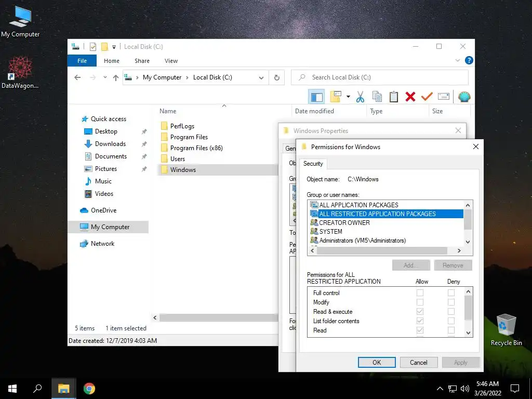Close the Permissions for Windows dialog
Viewport: 532px width, 399px height.
476,147
